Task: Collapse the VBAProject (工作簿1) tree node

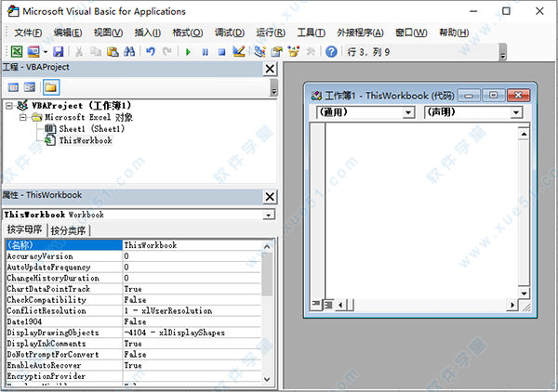Action: [x=9, y=106]
